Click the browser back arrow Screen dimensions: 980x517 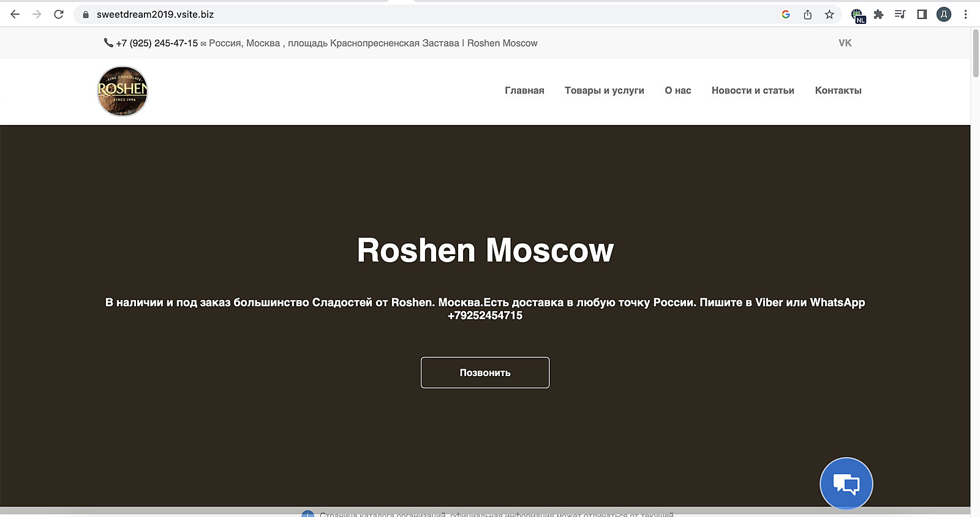[15, 14]
